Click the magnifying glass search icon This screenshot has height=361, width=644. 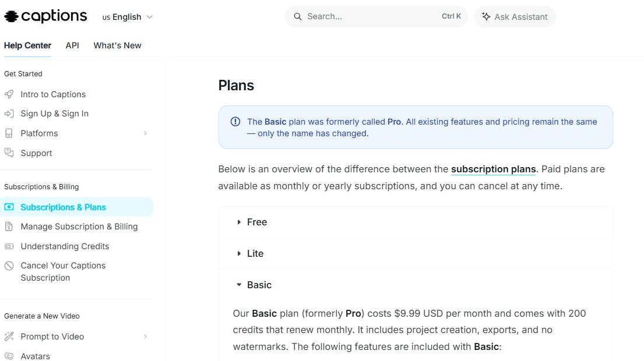click(x=298, y=16)
